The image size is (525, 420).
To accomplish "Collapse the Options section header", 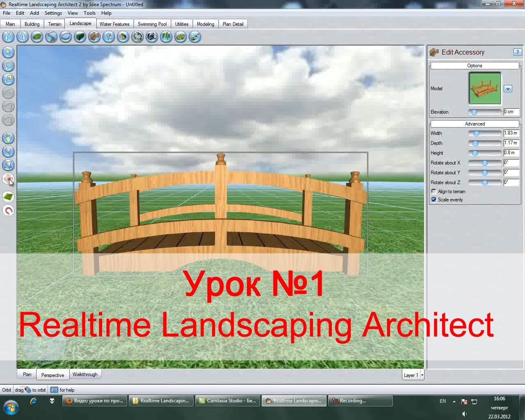I will (x=475, y=66).
